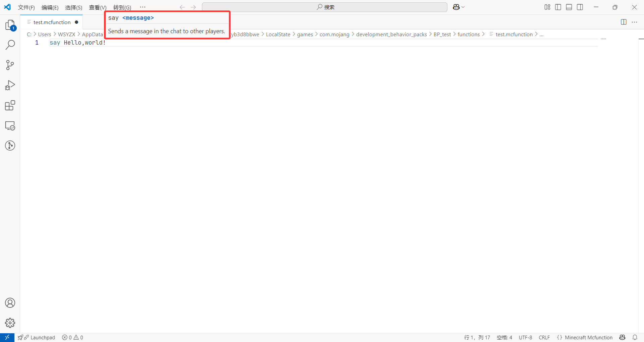Screen dimensions: 644x342
Task: Open the Accounts menu icon
Action: tap(10, 303)
